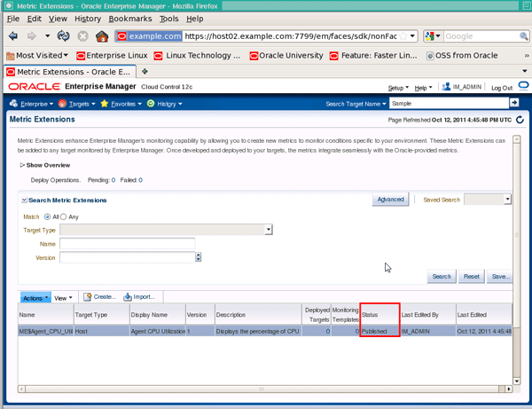Image resolution: width=532 pixels, height=409 pixels.
Task: Click the page vertical scrollbar down arrow
Action: point(516,381)
